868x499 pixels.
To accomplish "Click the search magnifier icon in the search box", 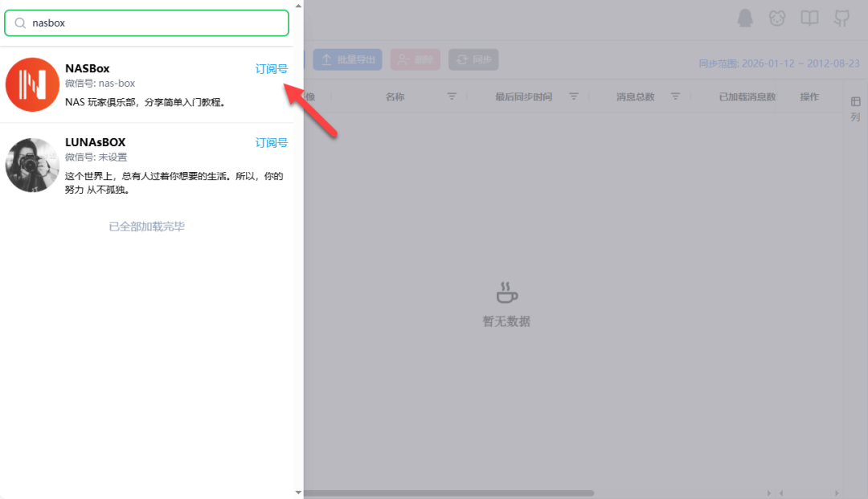I will pyautogui.click(x=20, y=23).
